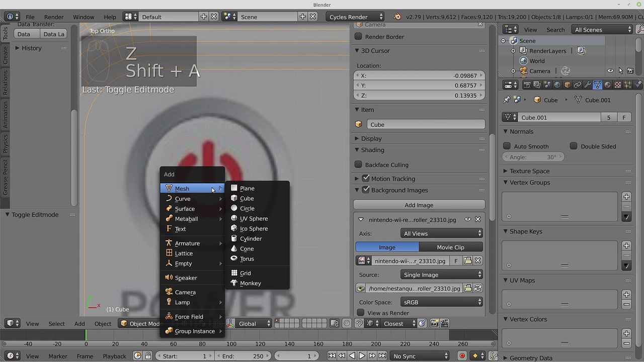Screen dimensions: 644x362
Task: Switch background source to Movie Clip
Action: (x=451, y=247)
